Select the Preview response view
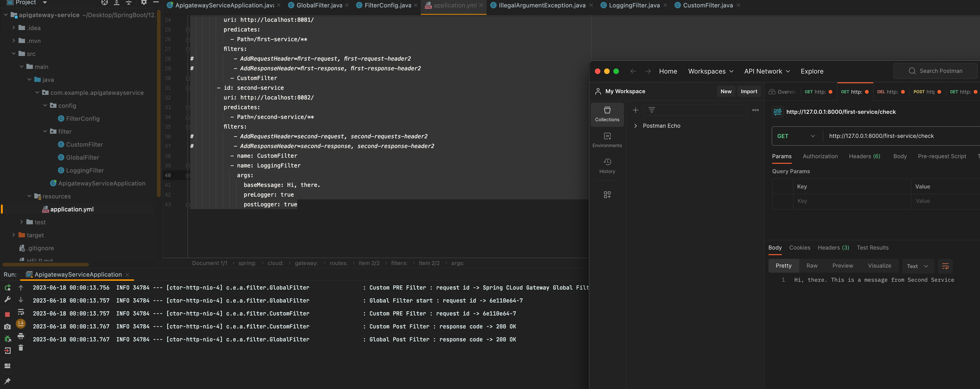The image size is (980, 389). tap(842, 266)
